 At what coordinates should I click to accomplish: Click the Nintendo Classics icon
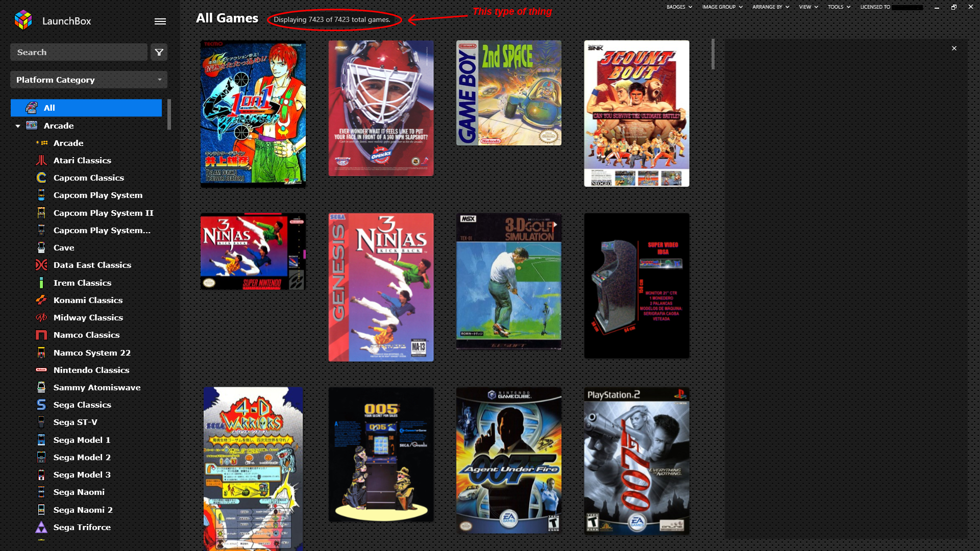41,370
